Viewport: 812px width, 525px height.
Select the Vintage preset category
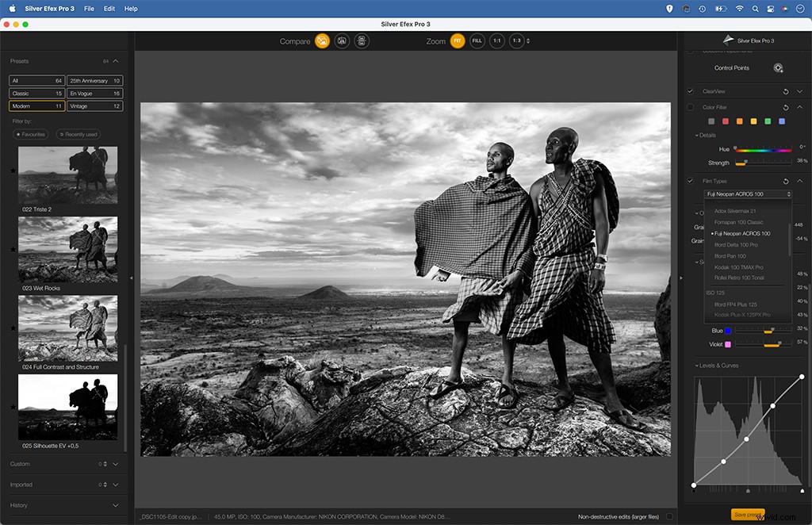click(x=94, y=105)
